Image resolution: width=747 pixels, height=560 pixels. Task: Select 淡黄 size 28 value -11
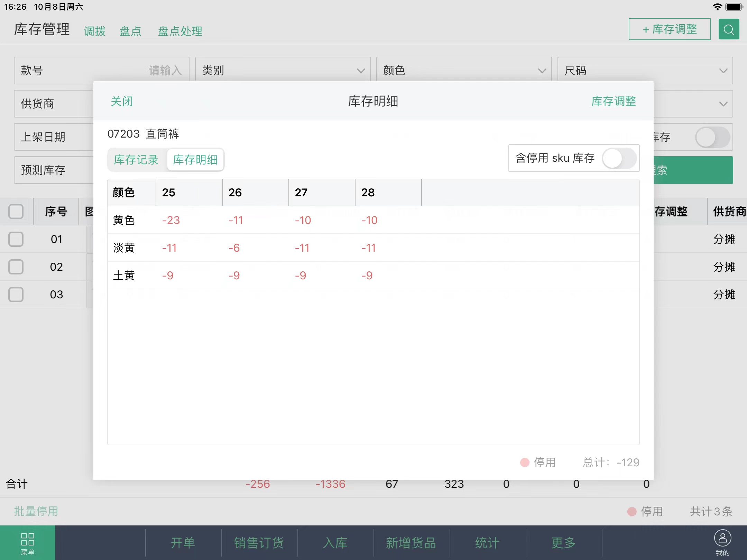tap(369, 248)
